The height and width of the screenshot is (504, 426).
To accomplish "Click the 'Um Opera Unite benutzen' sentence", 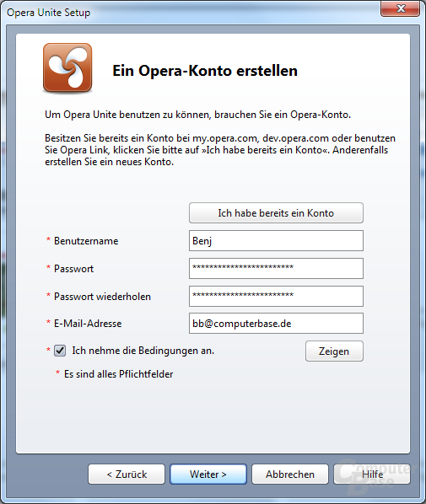I will click(x=197, y=115).
